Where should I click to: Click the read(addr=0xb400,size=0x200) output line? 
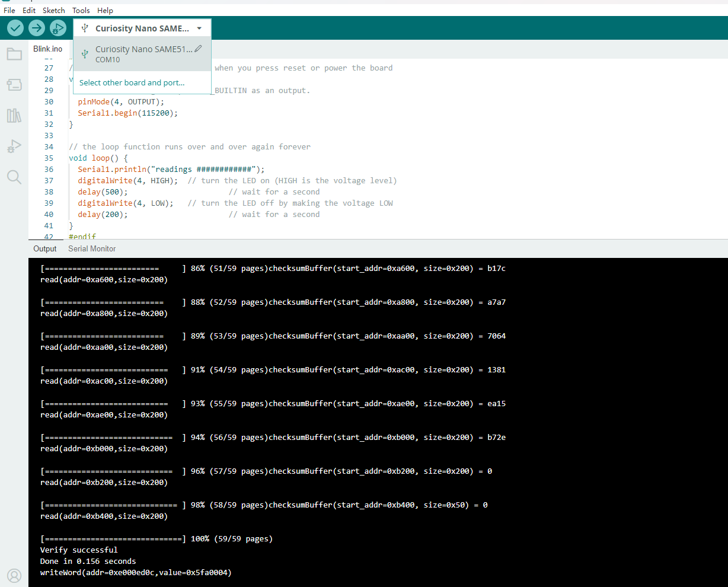point(104,516)
